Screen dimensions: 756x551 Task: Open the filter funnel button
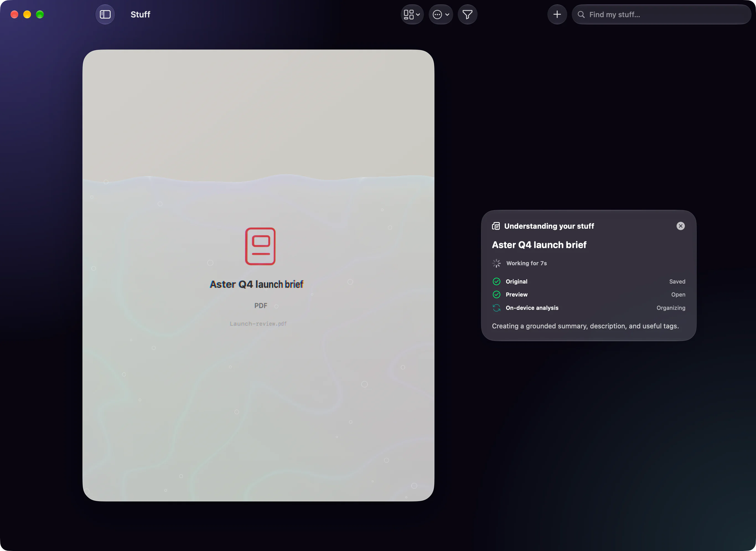[467, 14]
